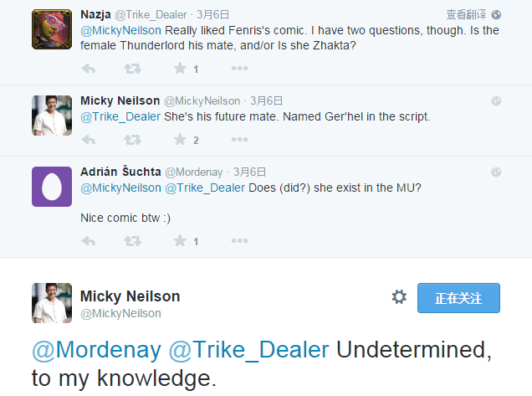This screenshot has height=396, width=532.
Task: Open Nazja's profile avatar
Action: pyautogui.click(x=51, y=28)
